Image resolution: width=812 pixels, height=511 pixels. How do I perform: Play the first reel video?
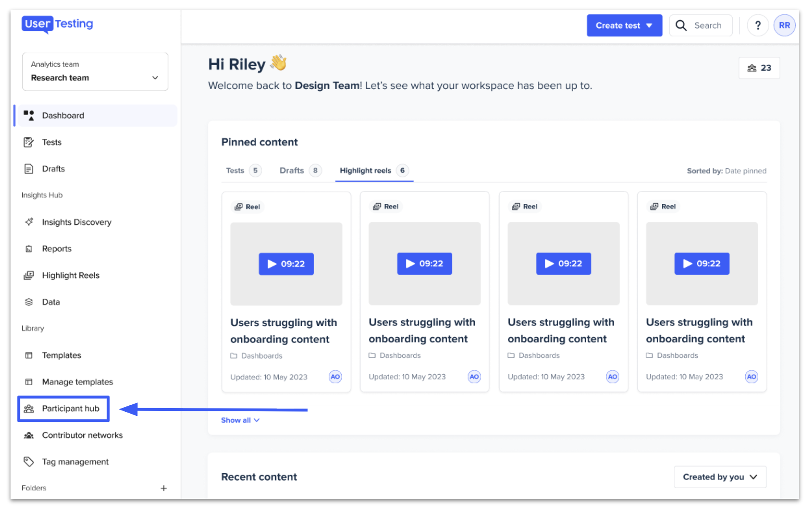[286, 264]
